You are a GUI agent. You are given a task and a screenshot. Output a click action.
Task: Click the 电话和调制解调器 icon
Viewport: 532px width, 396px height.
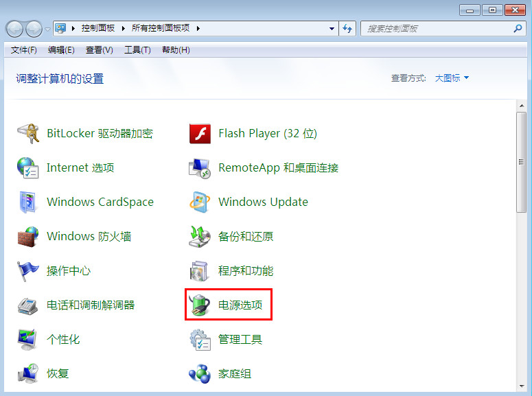tap(28, 305)
